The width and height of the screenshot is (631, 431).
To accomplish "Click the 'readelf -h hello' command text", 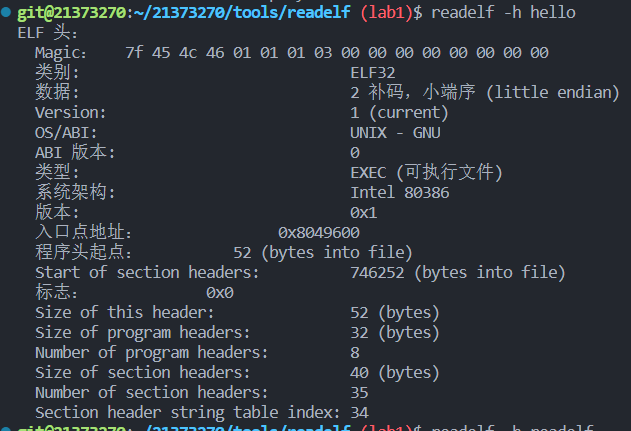I will click(503, 12).
